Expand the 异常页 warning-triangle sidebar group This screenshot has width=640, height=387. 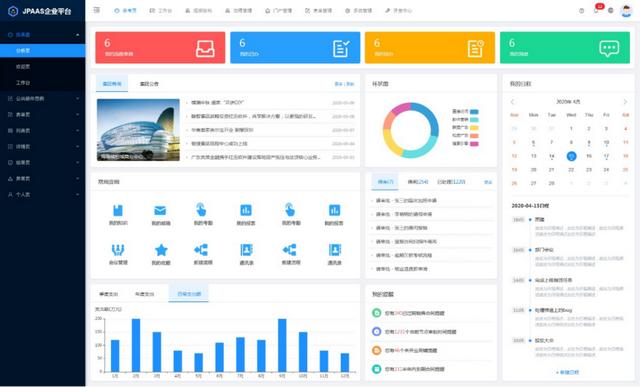point(43,179)
